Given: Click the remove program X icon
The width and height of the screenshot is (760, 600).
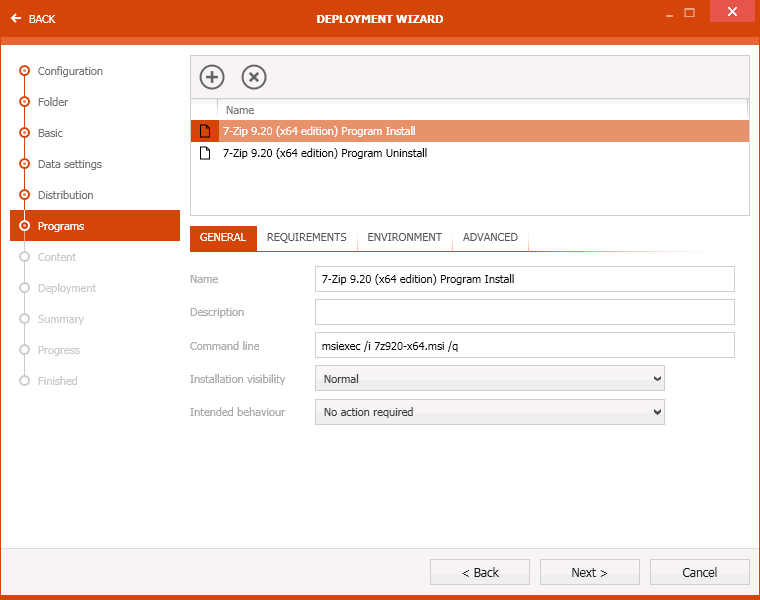Looking at the screenshot, I should 254,77.
